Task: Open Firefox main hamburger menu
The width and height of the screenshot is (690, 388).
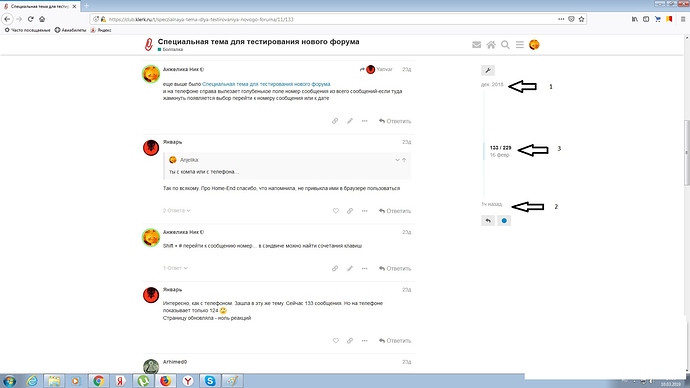Action: pos(683,19)
